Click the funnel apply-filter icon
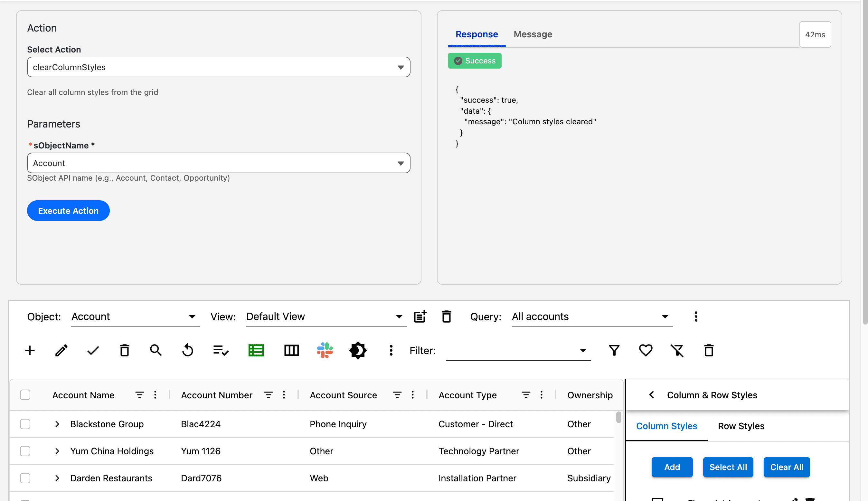 point(614,350)
